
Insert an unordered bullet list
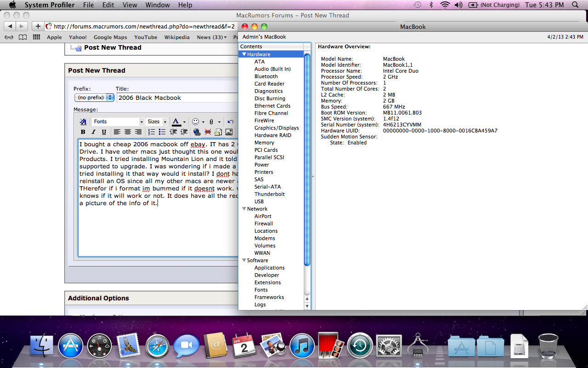[162, 132]
